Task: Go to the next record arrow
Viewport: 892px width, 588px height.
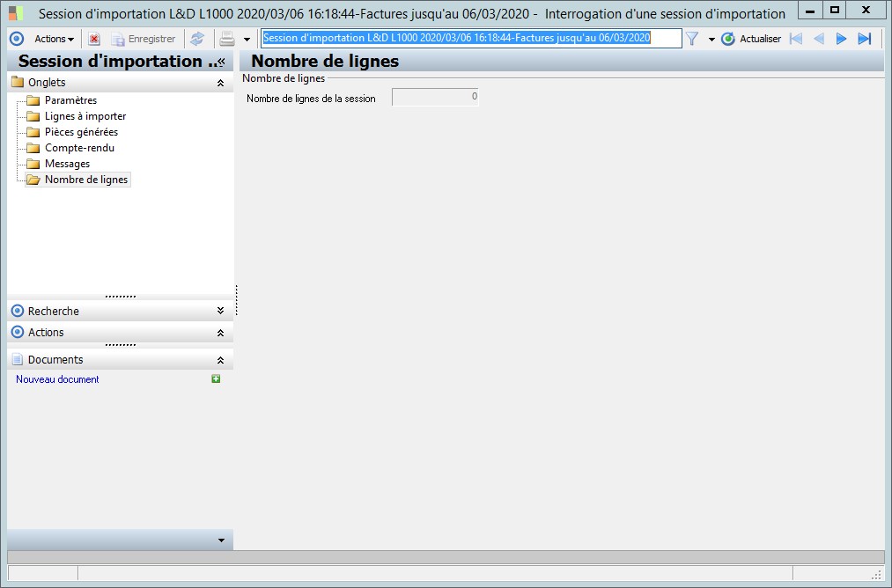Action: coord(842,39)
